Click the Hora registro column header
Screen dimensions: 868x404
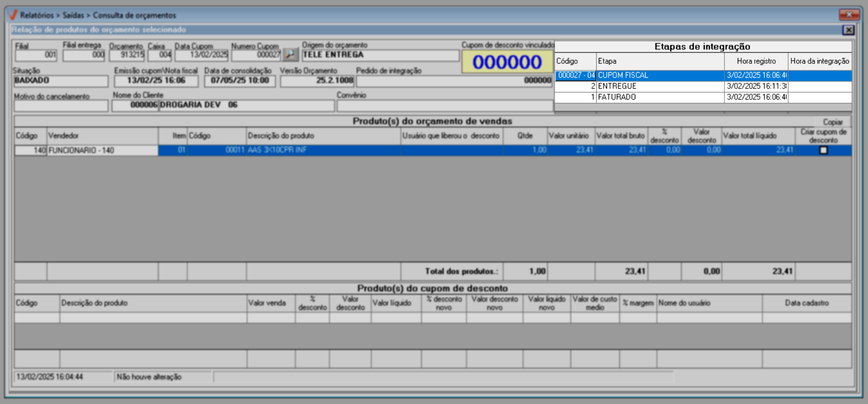tap(756, 61)
